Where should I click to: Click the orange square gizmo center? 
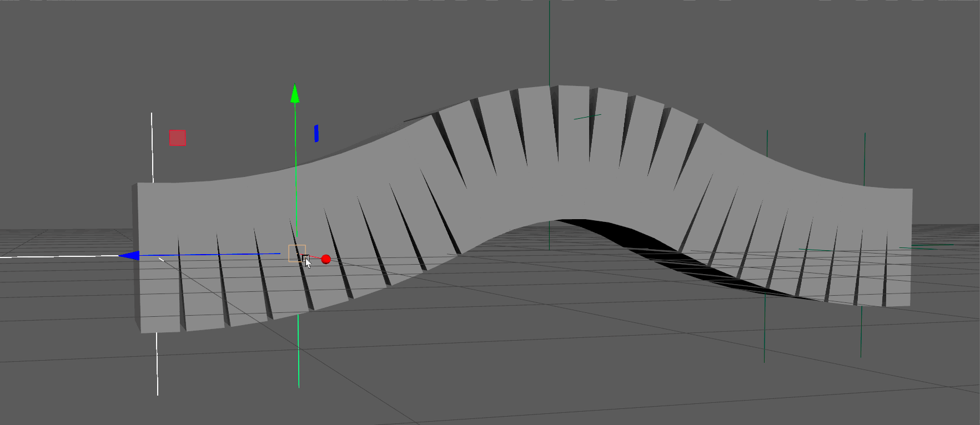[x=297, y=253]
